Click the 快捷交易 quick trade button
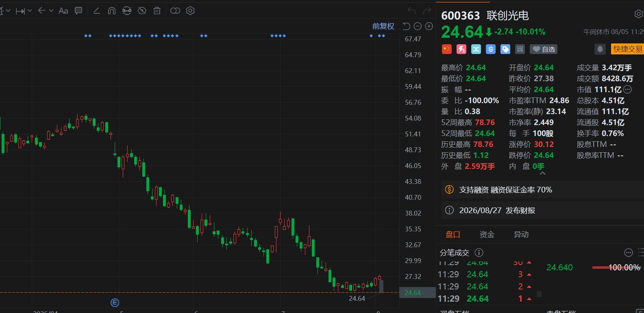Viewport: 644px width, 313px height. click(627, 49)
